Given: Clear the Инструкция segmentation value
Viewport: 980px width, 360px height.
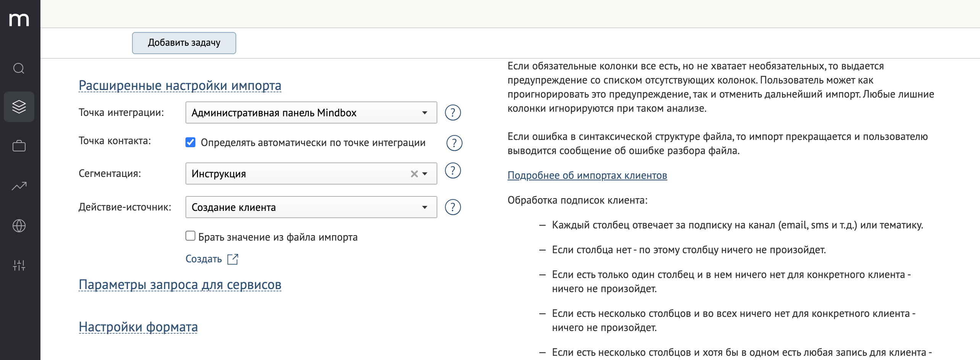Looking at the screenshot, I should click(414, 174).
